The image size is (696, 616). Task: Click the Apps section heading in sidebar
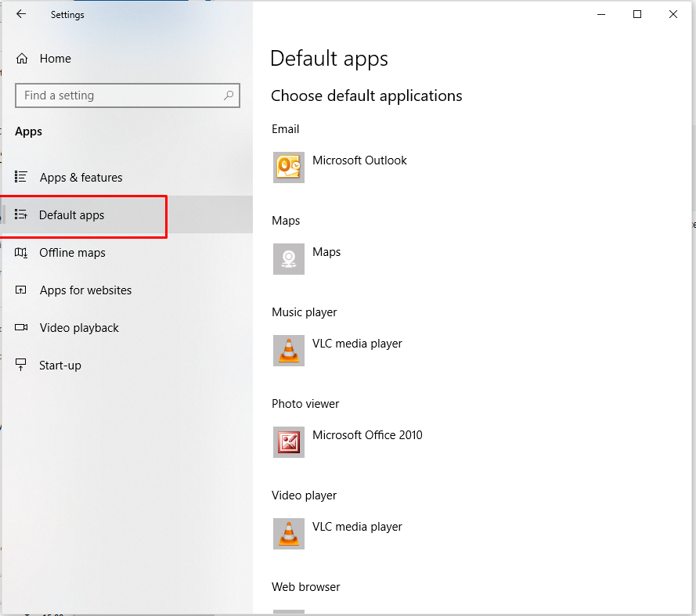point(28,131)
